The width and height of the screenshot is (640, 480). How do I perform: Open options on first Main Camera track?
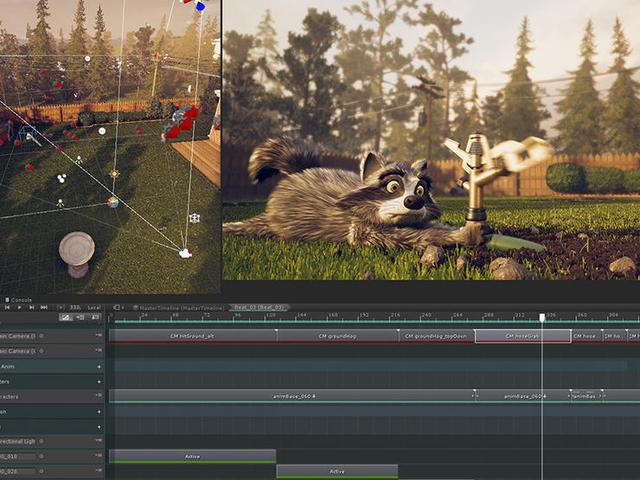pos(99,336)
